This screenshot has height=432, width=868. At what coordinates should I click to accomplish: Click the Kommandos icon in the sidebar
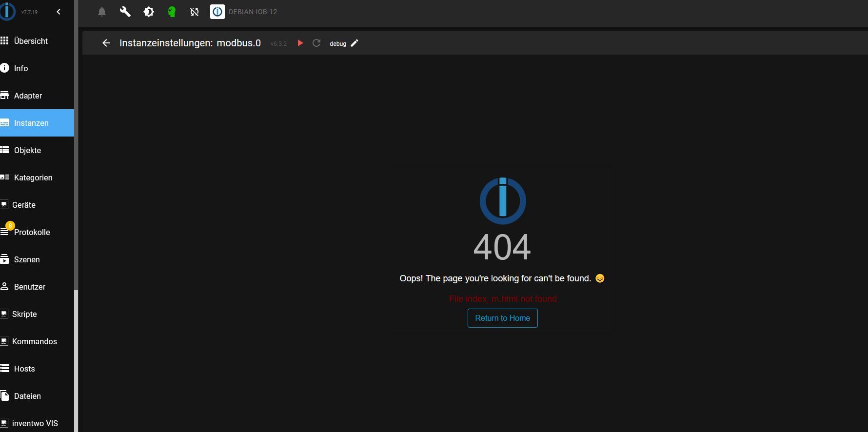(4, 341)
